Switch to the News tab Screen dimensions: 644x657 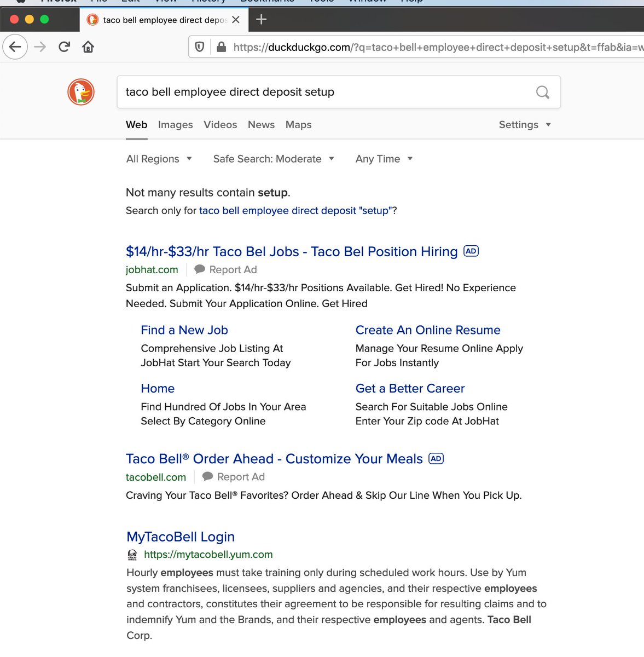[262, 125]
